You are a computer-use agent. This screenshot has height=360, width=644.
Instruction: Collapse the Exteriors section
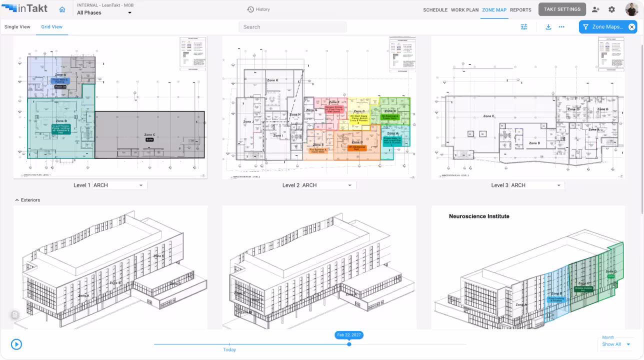17,200
